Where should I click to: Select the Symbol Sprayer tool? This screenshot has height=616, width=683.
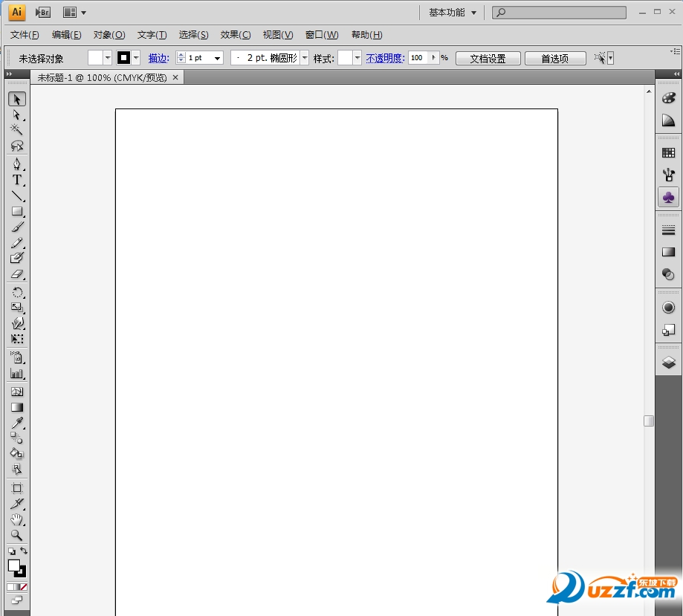click(x=17, y=357)
